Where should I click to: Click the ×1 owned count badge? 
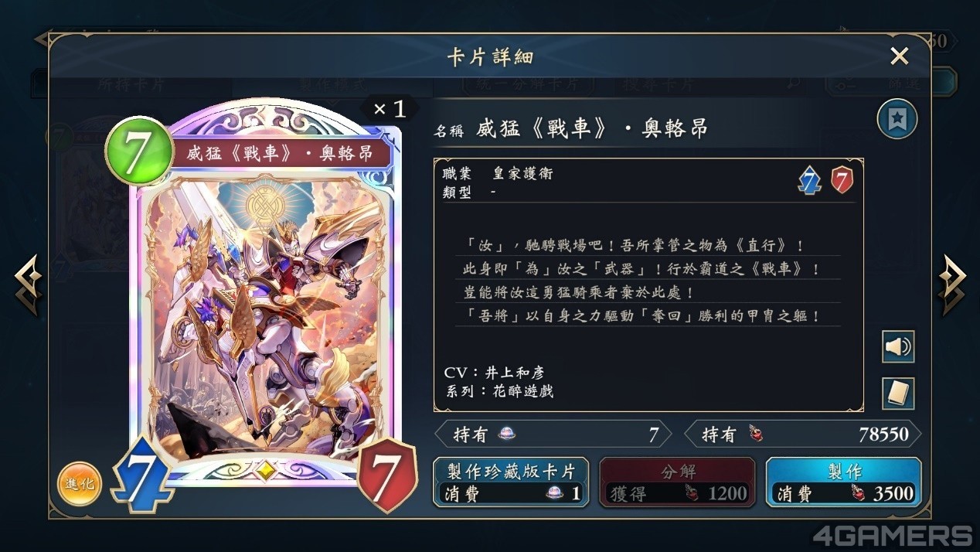tap(390, 109)
